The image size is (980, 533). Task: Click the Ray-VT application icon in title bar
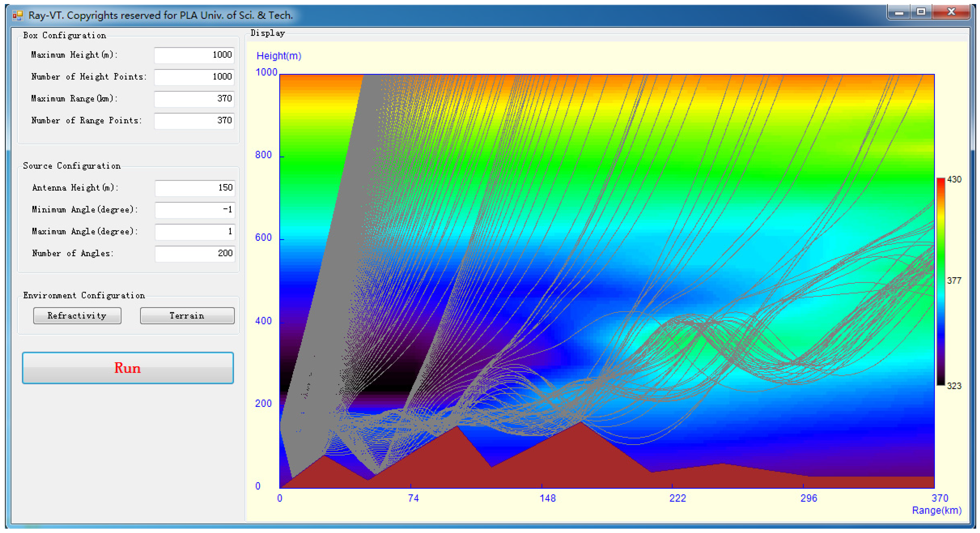17,15
